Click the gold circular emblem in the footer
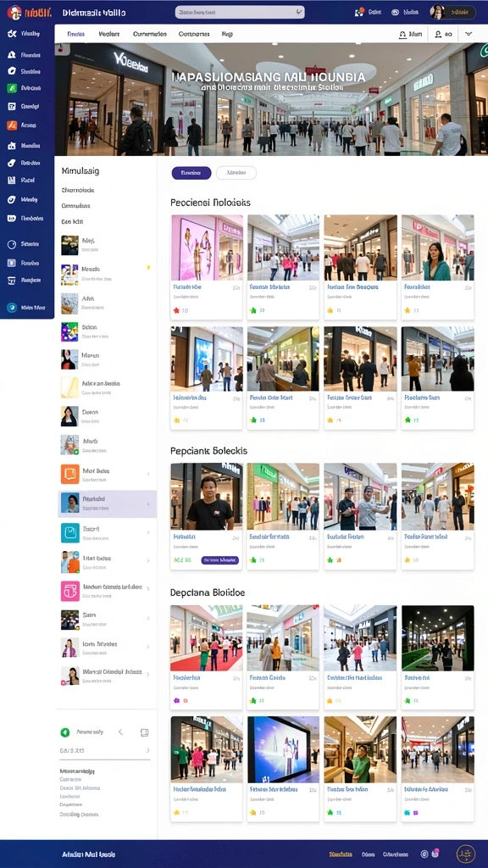488x868 pixels. [x=466, y=854]
